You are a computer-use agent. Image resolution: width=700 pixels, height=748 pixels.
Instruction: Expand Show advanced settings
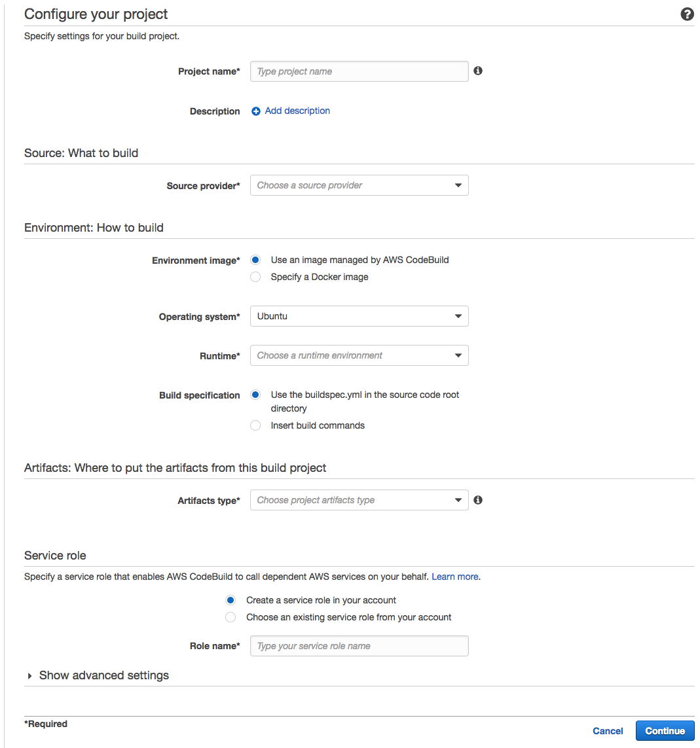tap(98, 675)
